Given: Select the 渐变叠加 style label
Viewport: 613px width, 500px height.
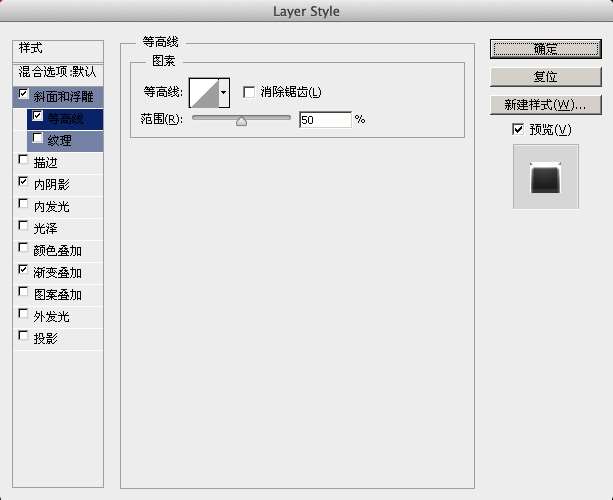Looking at the screenshot, I should (57, 272).
